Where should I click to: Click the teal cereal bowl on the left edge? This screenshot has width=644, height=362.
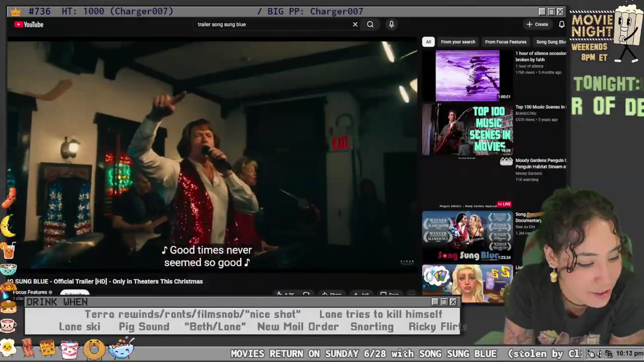point(8,269)
